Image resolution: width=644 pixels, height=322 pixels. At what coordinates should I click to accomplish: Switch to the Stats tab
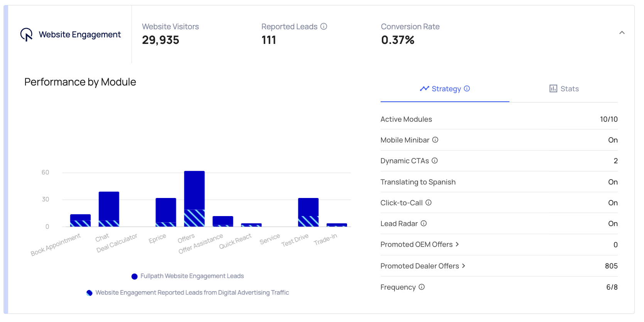[564, 89]
